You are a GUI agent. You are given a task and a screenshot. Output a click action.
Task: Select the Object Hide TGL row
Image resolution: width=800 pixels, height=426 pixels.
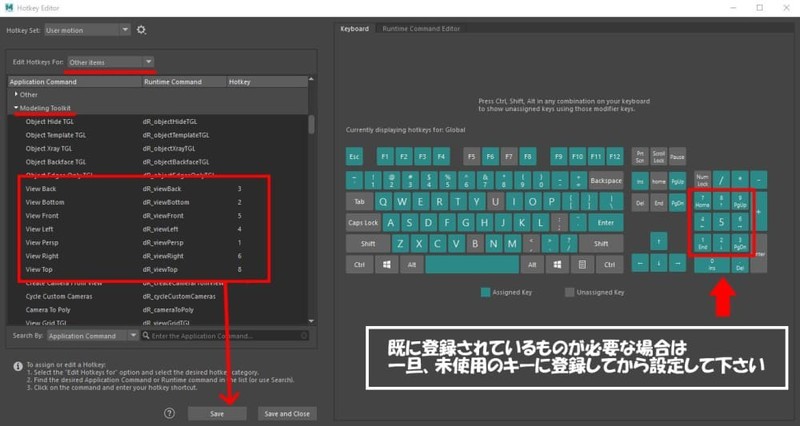(x=158, y=121)
